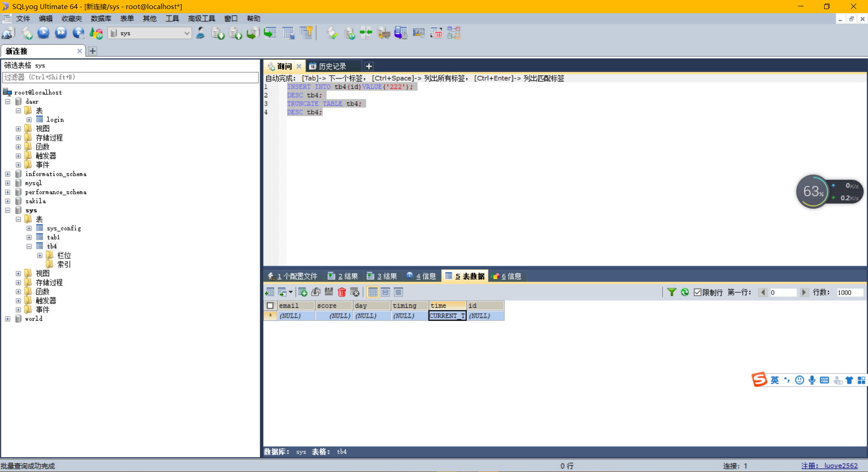Viewport: 868px width, 472px height.
Task: Click the export table data icon
Action: click(270, 292)
